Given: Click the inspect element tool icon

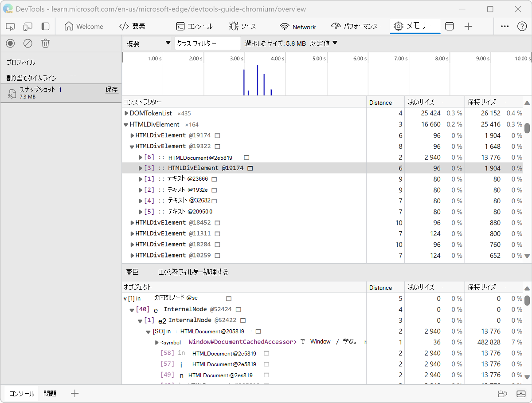Looking at the screenshot, I should pos(11,27).
